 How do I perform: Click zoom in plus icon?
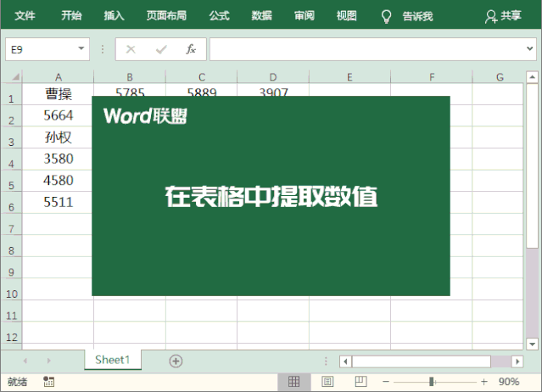(x=483, y=382)
